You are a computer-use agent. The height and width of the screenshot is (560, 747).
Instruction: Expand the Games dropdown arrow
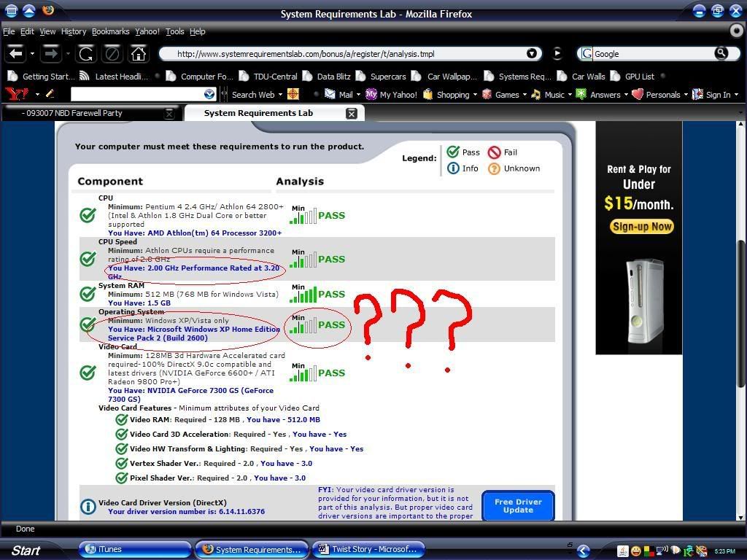click(x=525, y=95)
